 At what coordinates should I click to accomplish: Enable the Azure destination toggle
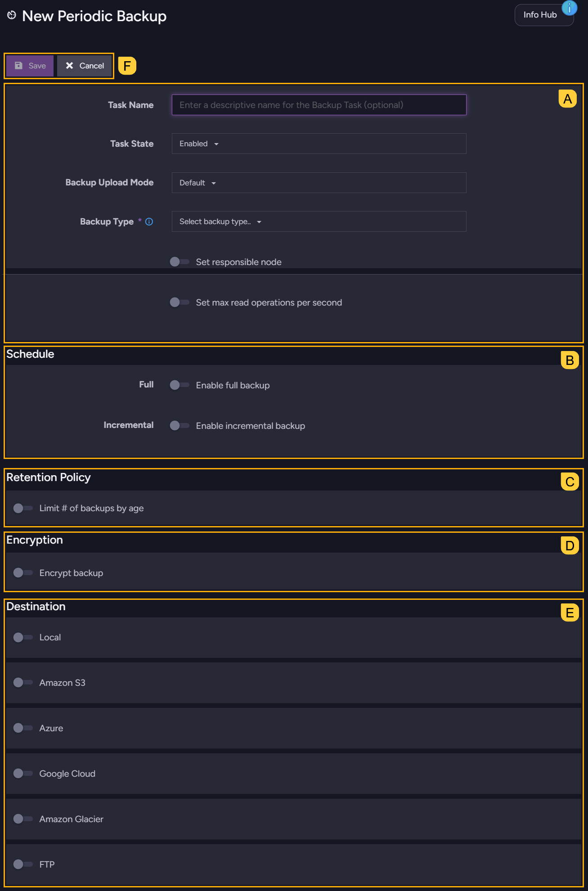(22, 728)
